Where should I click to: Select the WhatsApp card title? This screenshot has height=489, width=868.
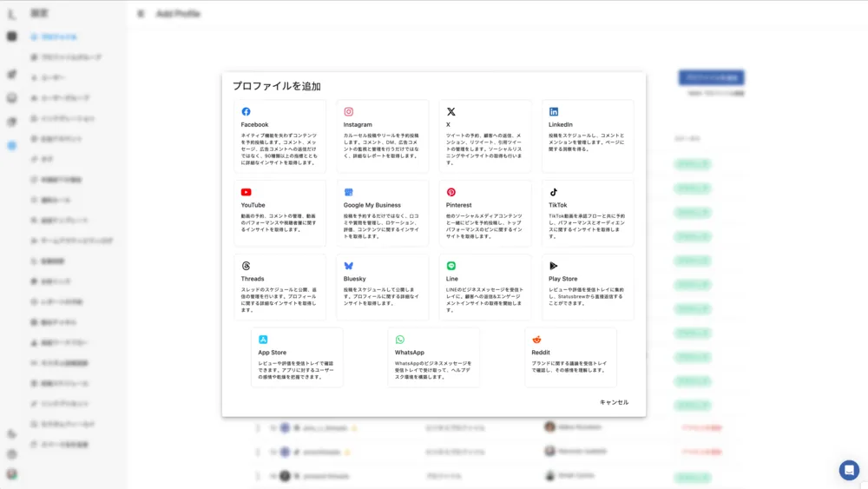coord(409,353)
